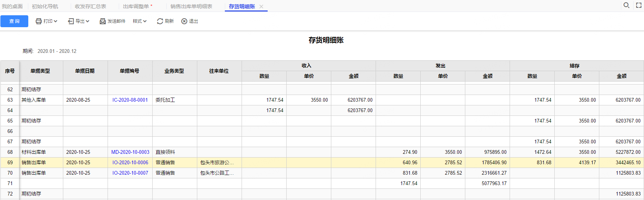
Task: Click the send mail envelope icon
Action: [103, 21]
